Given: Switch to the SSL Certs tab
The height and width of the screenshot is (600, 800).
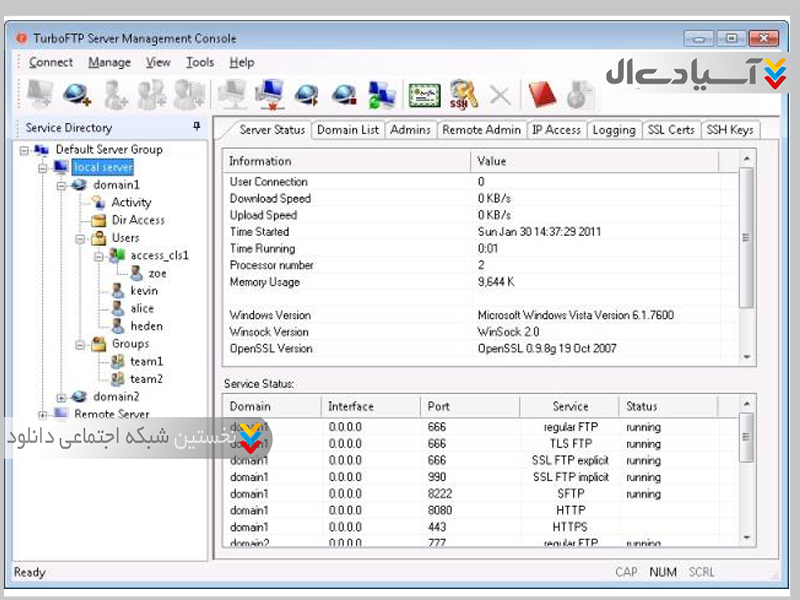Looking at the screenshot, I should point(670,130).
